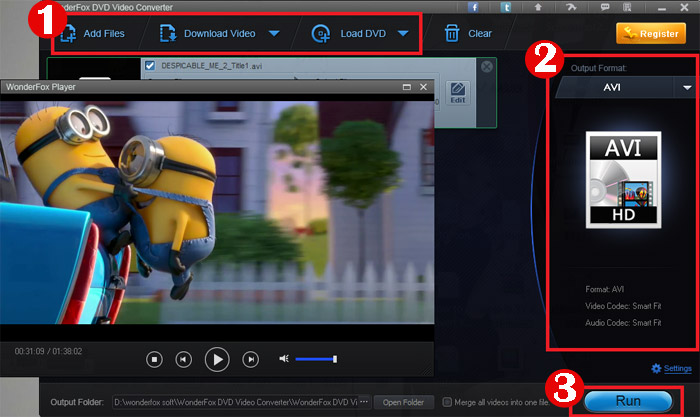Click the Add Files button
This screenshot has width=700, height=417.
(x=92, y=33)
